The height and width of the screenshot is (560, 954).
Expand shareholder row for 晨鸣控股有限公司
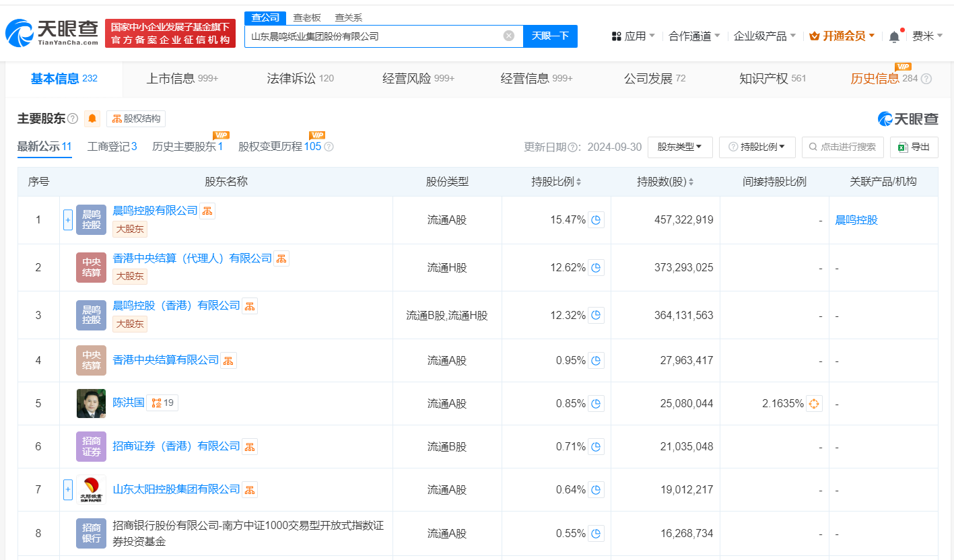pyautogui.click(x=67, y=219)
